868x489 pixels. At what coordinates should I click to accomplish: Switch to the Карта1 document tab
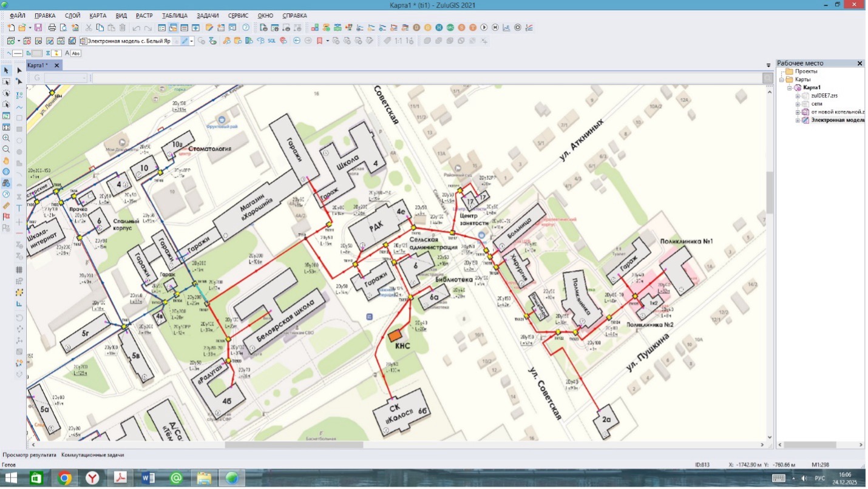pyautogui.click(x=38, y=65)
